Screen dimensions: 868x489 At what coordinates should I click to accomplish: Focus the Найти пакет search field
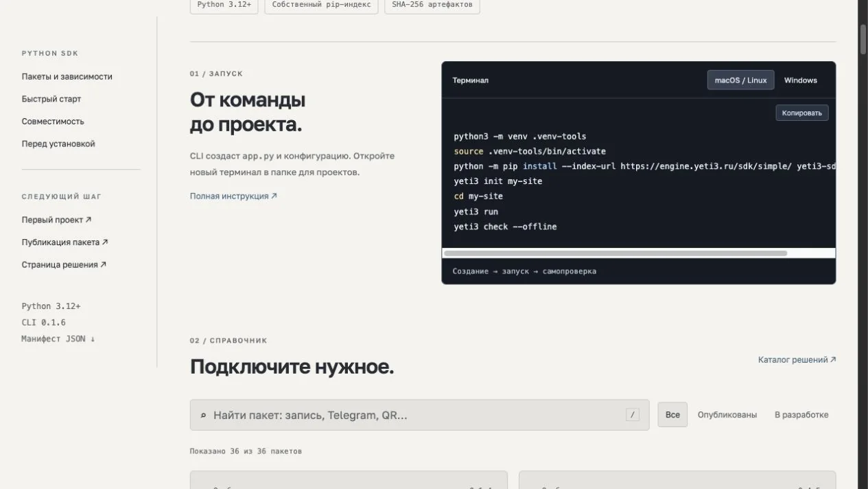tap(419, 415)
